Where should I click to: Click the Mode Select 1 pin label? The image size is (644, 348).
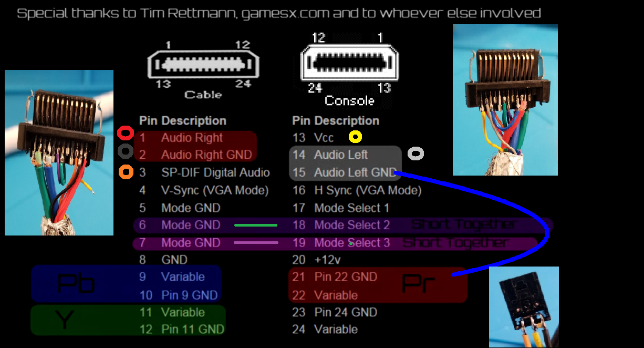[351, 208]
